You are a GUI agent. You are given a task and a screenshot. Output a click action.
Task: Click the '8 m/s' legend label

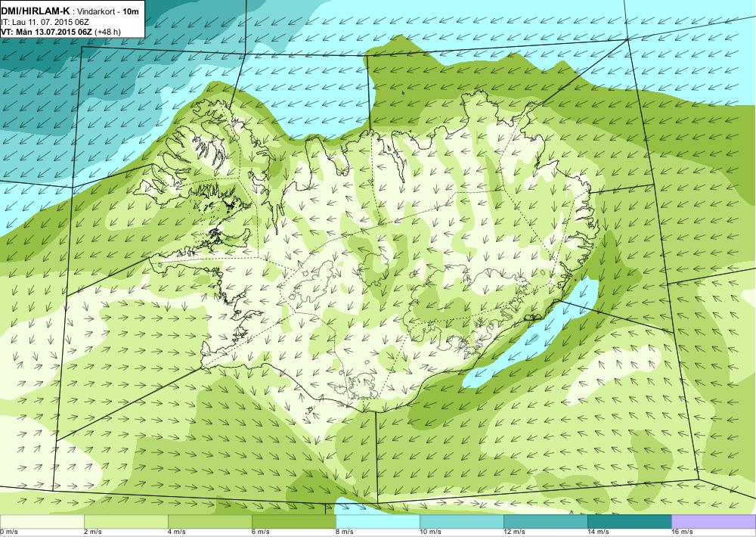pos(345,532)
